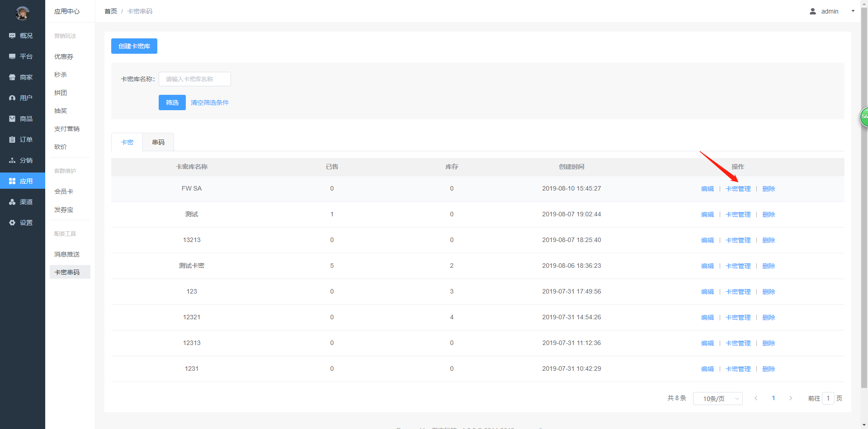This screenshot has height=429, width=868.
Task: Click the 订单 order icon in sidebar
Action: 12,140
